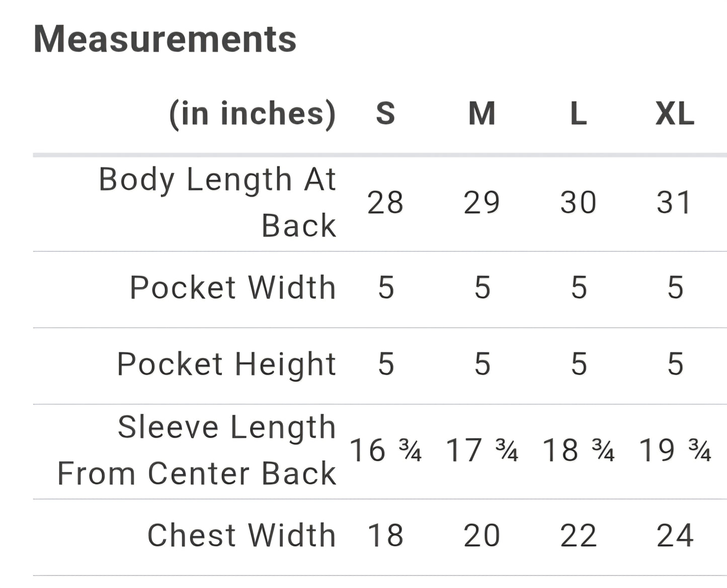The height and width of the screenshot is (588, 727).
Task: Select the M size column header
Action: tap(482, 114)
